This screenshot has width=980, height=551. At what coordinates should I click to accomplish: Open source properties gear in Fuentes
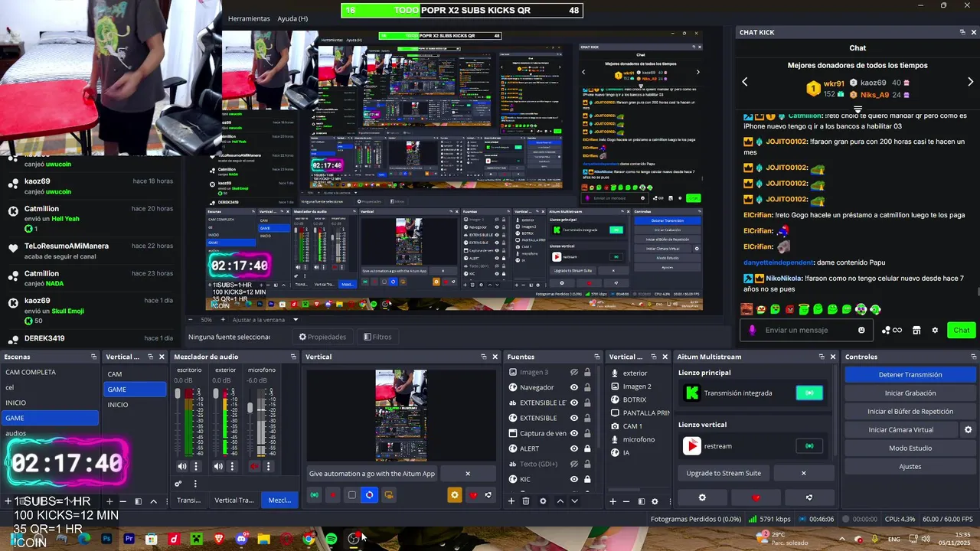click(x=543, y=501)
